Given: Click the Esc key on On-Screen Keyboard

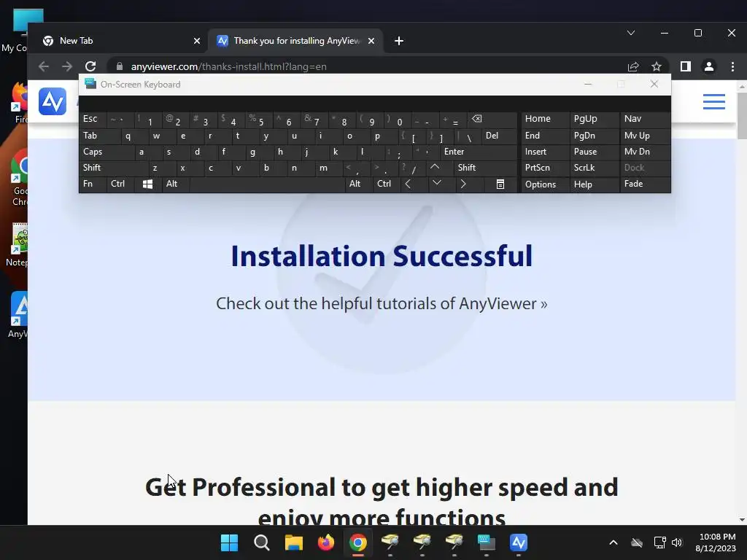Looking at the screenshot, I should [93, 119].
